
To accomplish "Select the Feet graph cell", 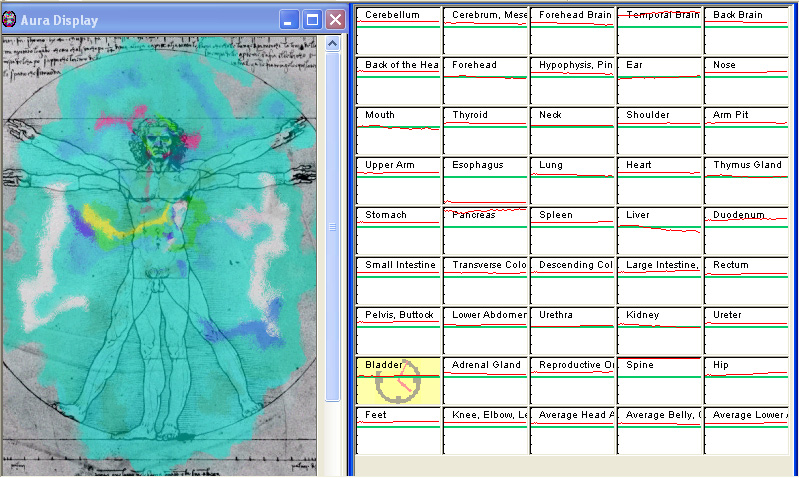I will (x=398, y=430).
